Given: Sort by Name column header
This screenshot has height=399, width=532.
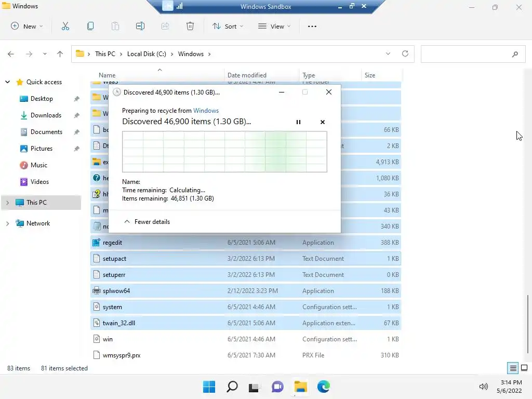Looking at the screenshot, I should (107, 75).
